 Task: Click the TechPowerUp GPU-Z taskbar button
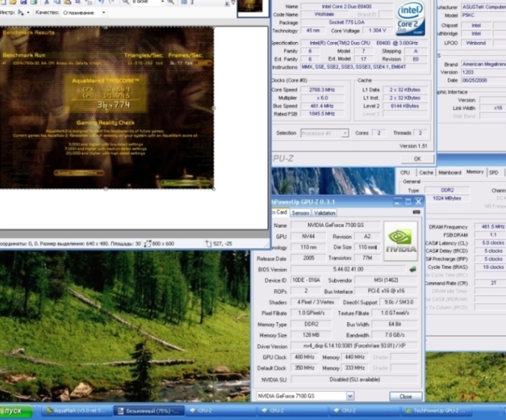click(x=435, y=410)
